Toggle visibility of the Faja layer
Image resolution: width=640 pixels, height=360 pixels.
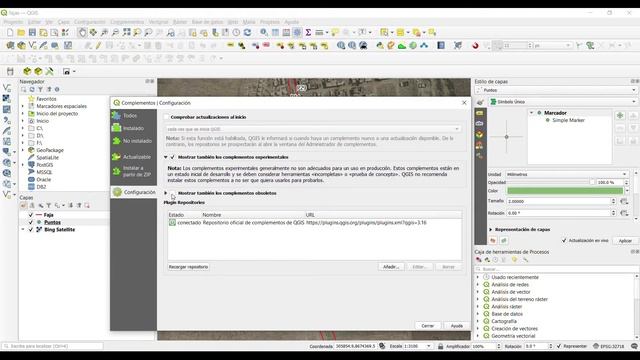[31, 215]
